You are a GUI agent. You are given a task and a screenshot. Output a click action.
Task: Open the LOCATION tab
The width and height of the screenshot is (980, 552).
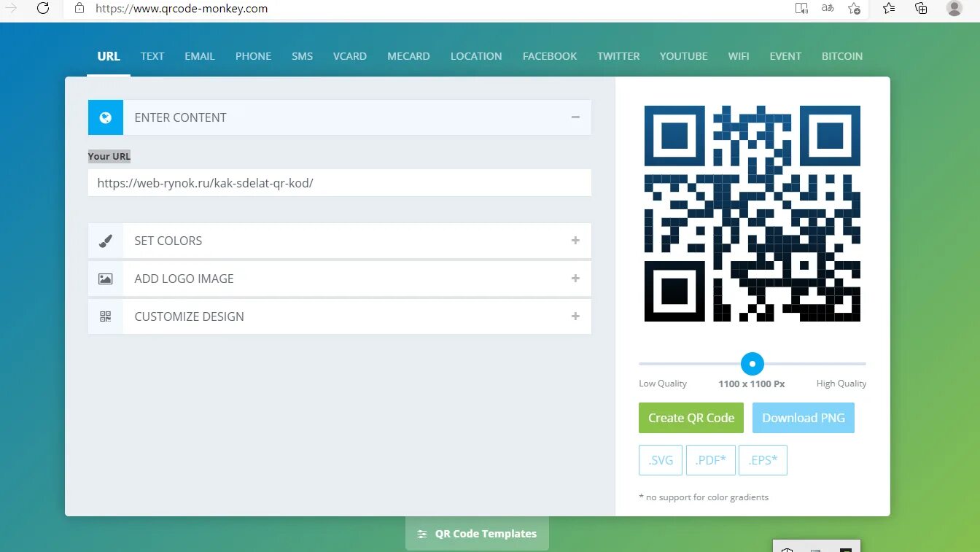[x=476, y=56]
